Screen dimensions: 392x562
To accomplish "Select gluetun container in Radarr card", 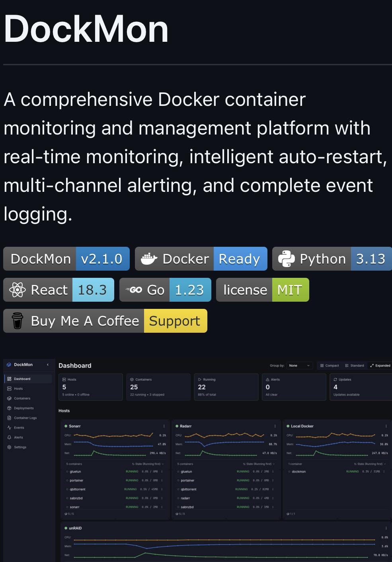I will click(186, 472).
